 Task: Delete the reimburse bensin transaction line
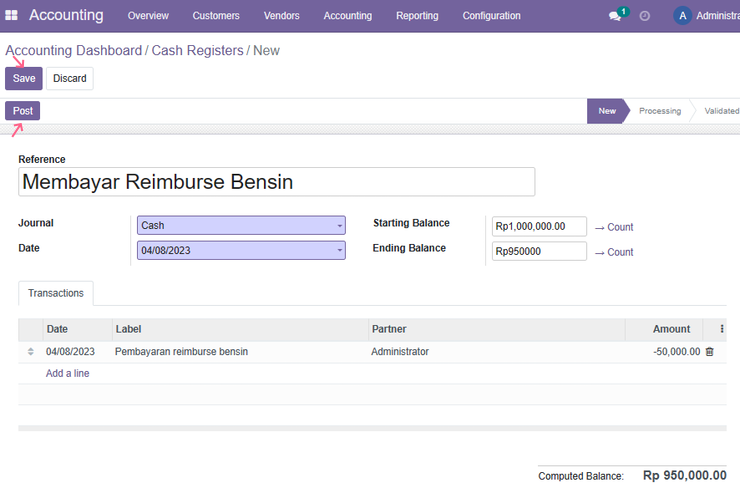[709, 351]
